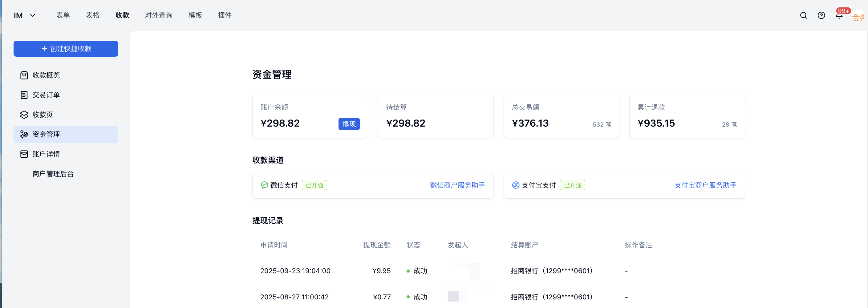
Task: Click the 收款渠道 section heading
Action: coord(268,160)
